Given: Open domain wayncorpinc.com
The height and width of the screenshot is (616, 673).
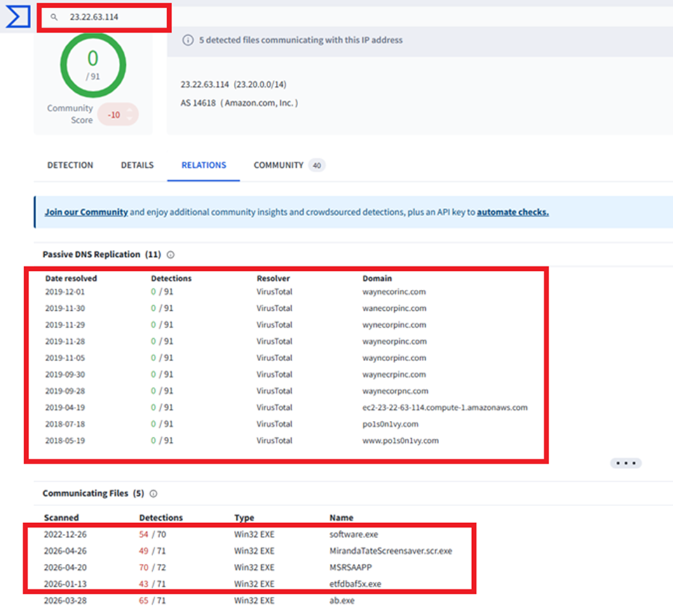Looking at the screenshot, I should 394,358.
